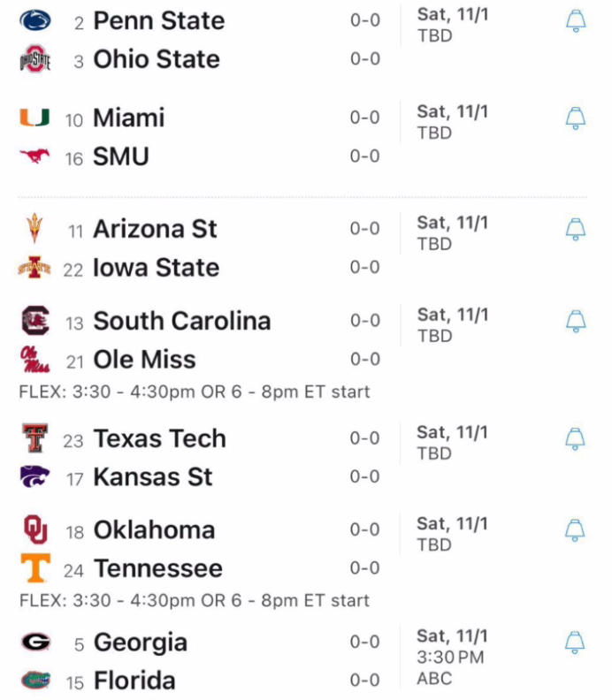
Task: Tap bell icon for Arizona St game
Action: [x=576, y=230]
